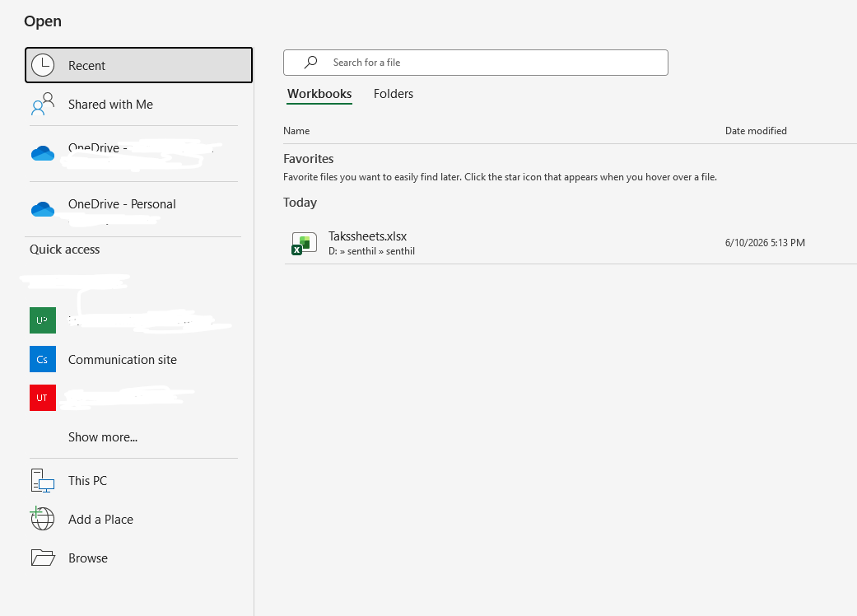Switch to the Folders tab
This screenshot has height=616, width=857.
394,94
